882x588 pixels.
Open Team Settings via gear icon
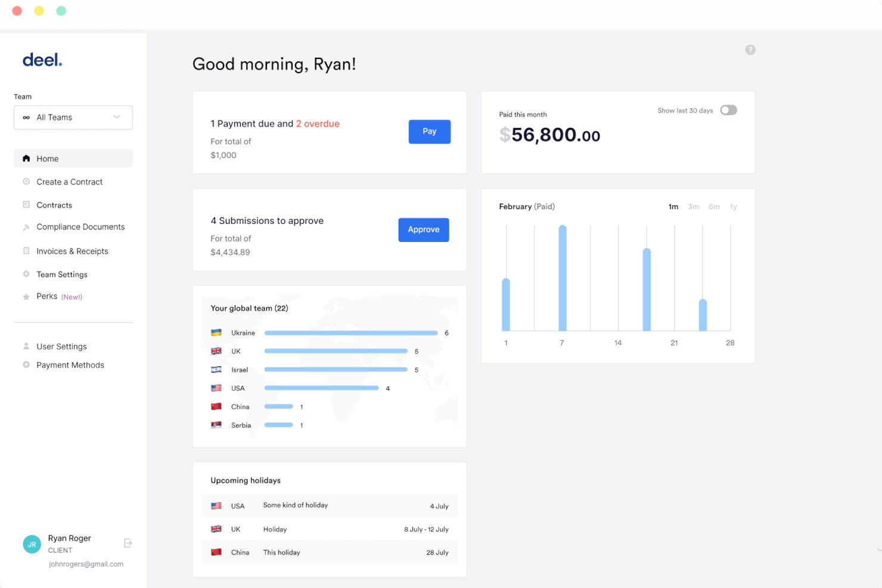pos(26,274)
